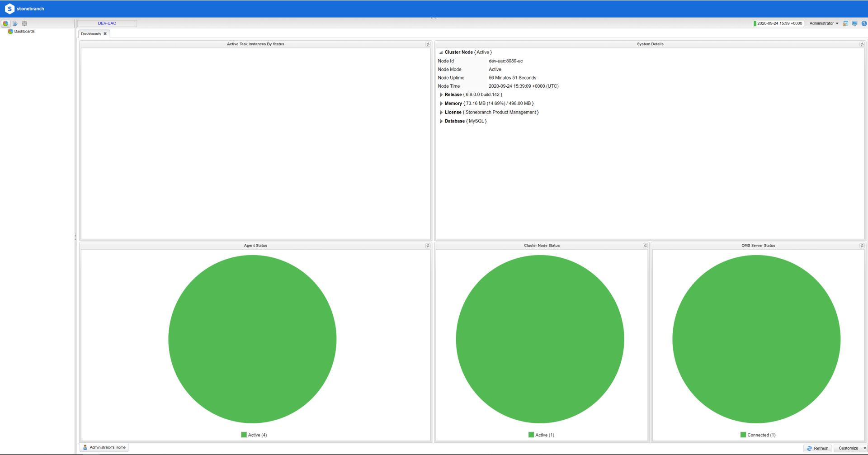This screenshot has width=868, height=455.
Task: Click the home dashboard icon in top bar
Action: coord(845,24)
